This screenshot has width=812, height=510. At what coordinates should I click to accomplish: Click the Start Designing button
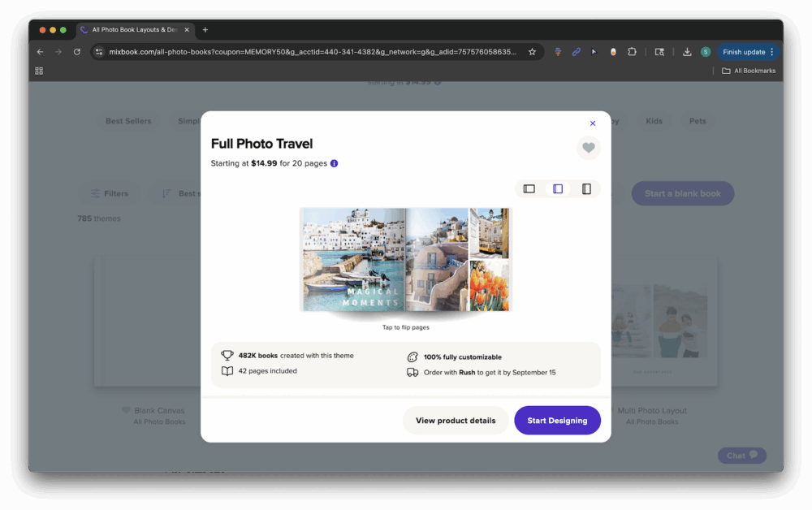click(x=557, y=421)
